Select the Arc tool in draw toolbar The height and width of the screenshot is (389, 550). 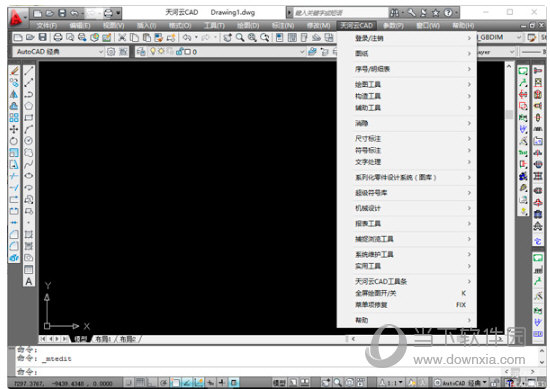click(29, 129)
